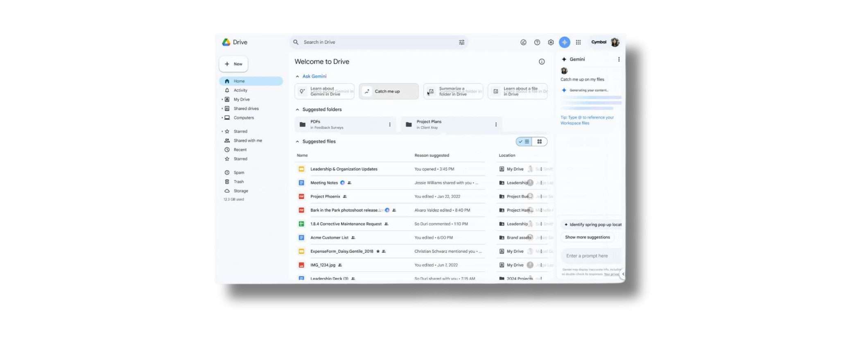Image resolution: width=868 pixels, height=347 pixels.
Task: Click Show more suggestions button
Action: pos(587,237)
